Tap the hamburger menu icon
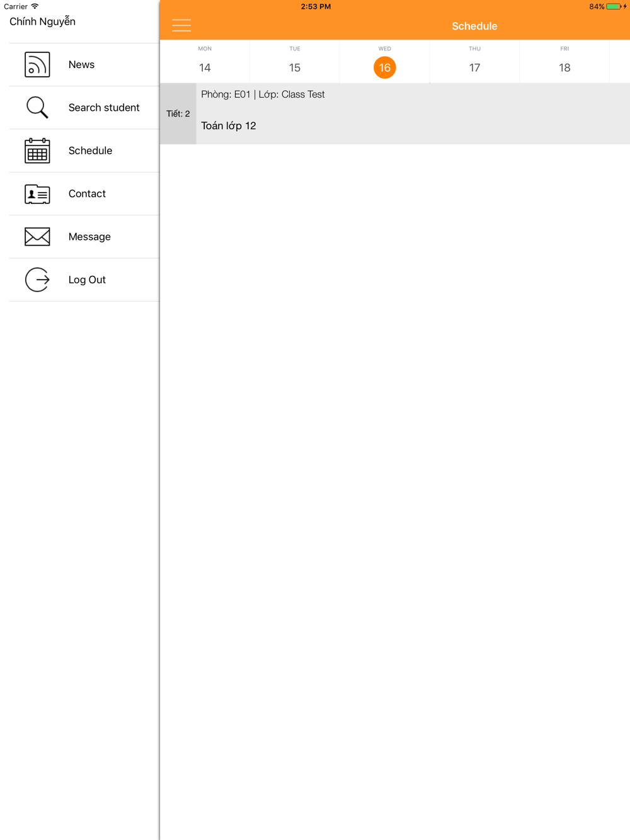 click(x=181, y=25)
